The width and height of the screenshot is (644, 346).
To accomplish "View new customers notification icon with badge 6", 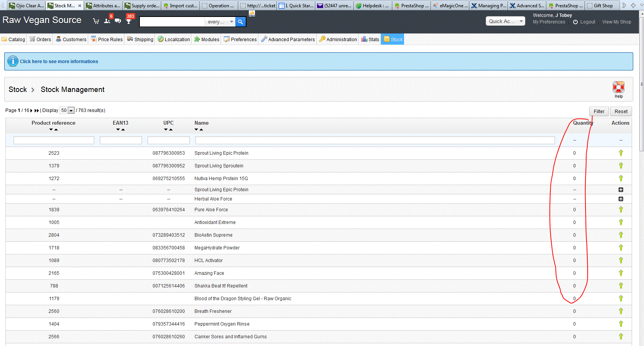I will coord(107,20).
